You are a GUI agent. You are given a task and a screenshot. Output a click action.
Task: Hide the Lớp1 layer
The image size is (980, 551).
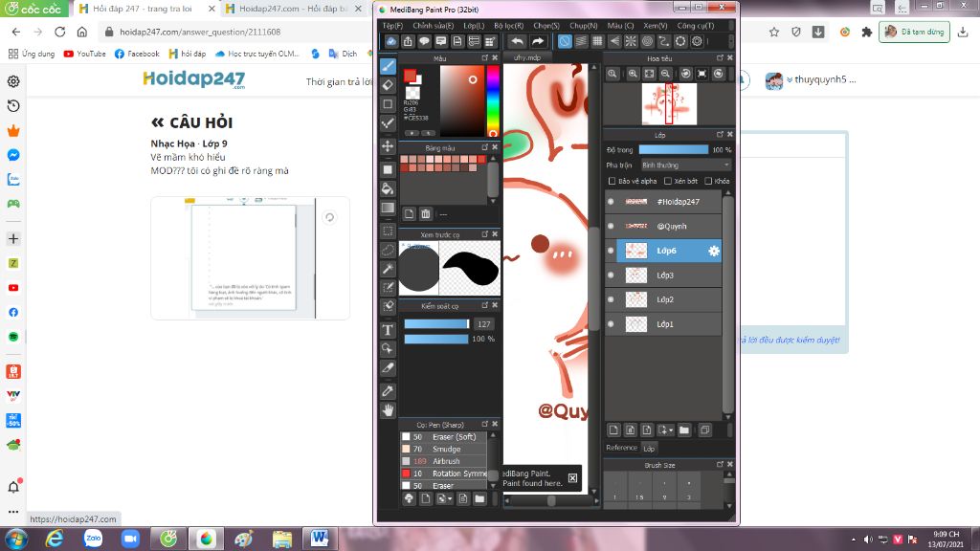tap(611, 323)
